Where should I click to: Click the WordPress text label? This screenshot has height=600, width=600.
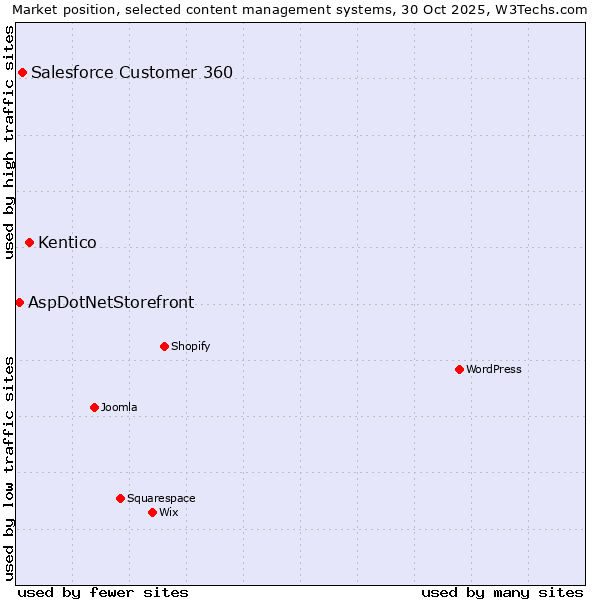[x=494, y=369]
